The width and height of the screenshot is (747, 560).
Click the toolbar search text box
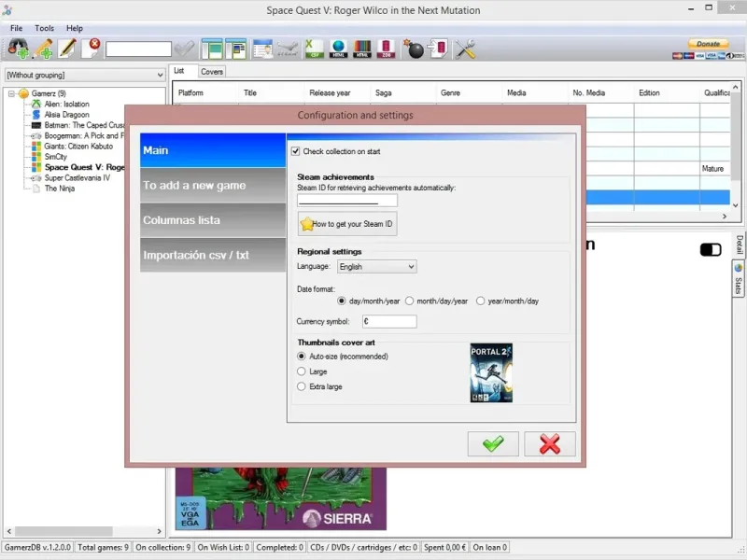tap(138, 49)
